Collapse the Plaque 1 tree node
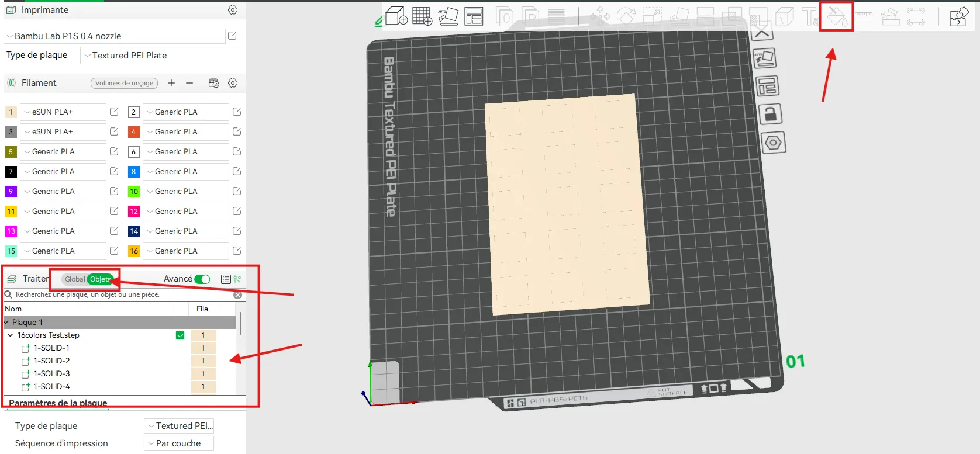The height and width of the screenshot is (454, 980). click(x=6, y=323)
